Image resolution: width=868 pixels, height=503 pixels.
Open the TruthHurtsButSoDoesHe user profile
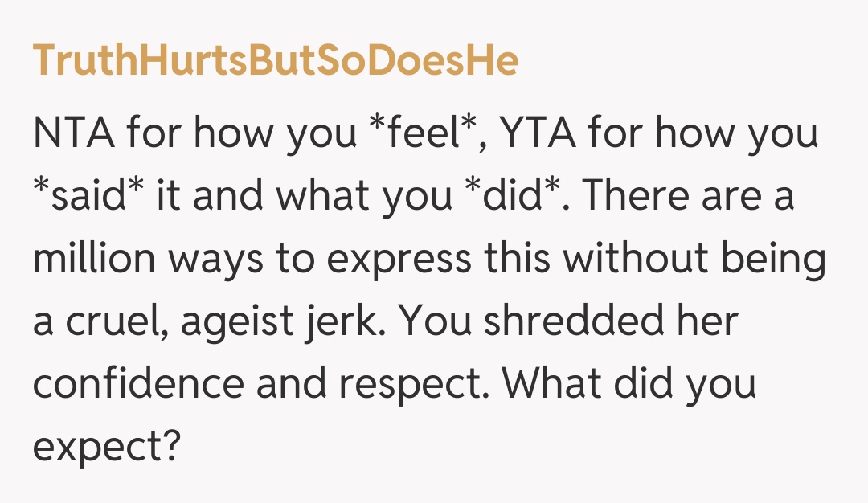click(275, 63)
